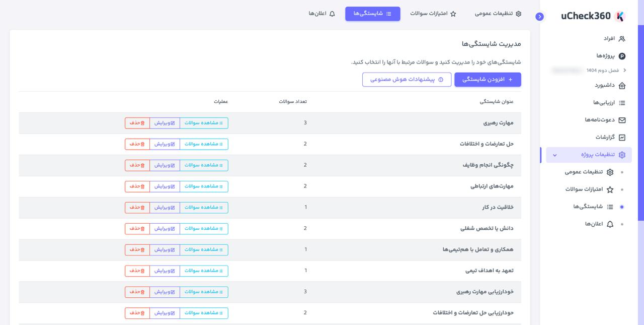The width and height of the screenshot is (644, 325).
Task: Switch to the شایستگی‌ها tab in the top navigation
Action: 372,14
